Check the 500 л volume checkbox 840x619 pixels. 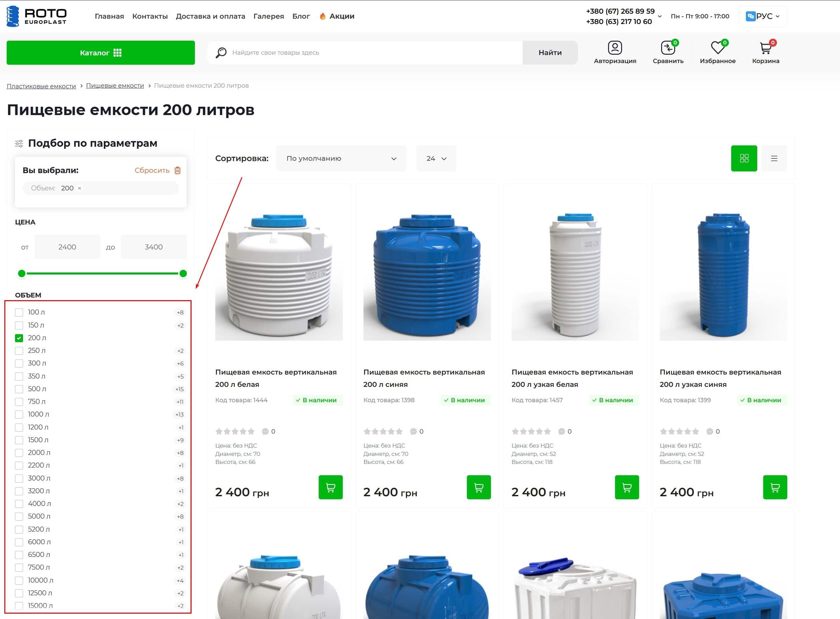point(19,389)
